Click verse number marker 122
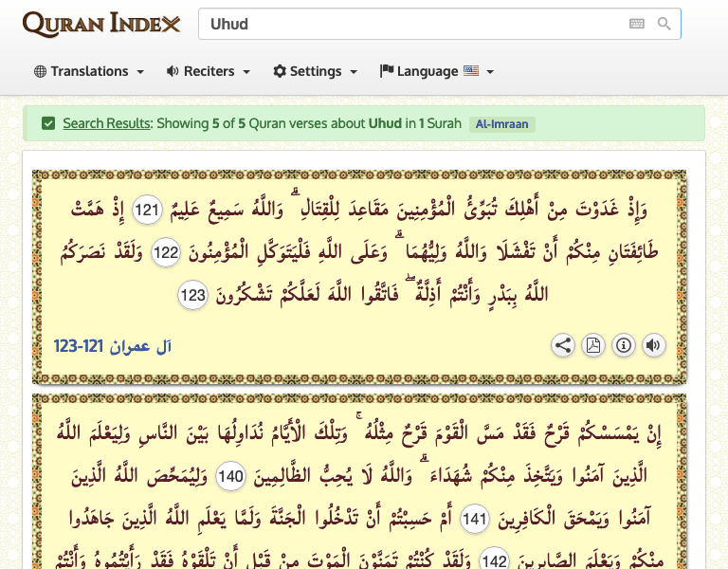The width and height of the screenshot is (728, 569). point(166,252)
